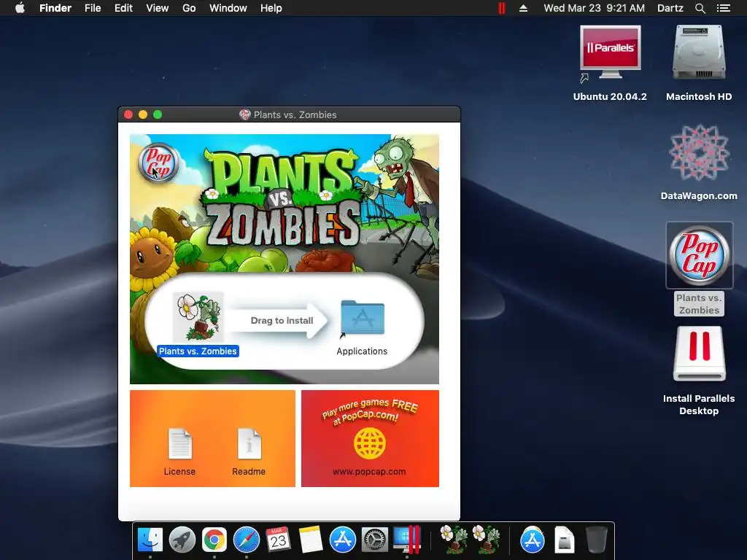Open Spotlight search magnifier
The width and height of the screenshot is (747, 560).
click(x=700, y=8)
